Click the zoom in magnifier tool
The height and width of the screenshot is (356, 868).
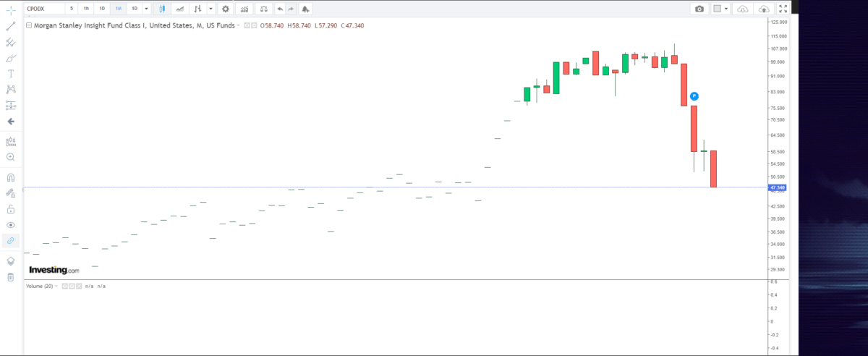[11, 157]
